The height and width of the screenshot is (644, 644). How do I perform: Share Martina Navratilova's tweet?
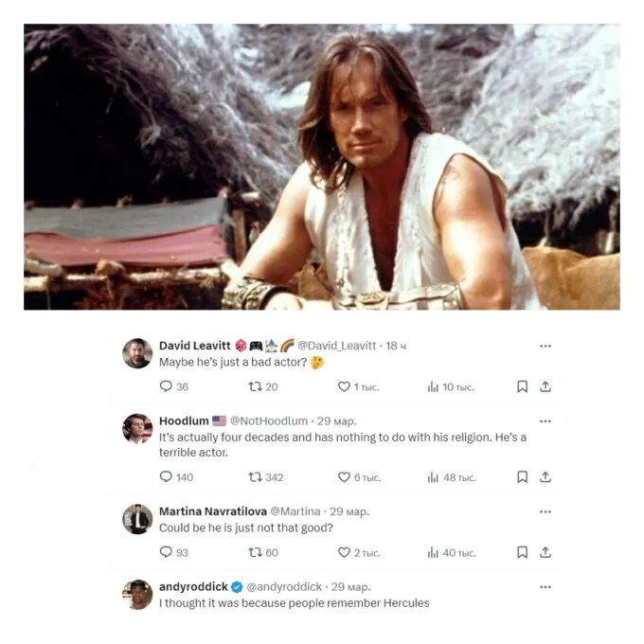545,552
